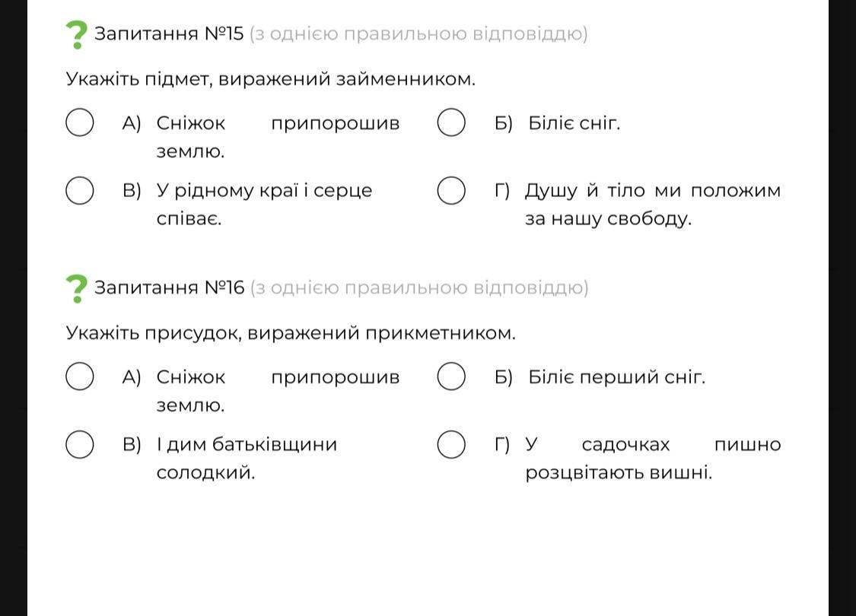This screenshot has height=616, width=856.
Task: Click prompt 'Укажіть підмет, виражений займенником'
Action: point(270,79)
